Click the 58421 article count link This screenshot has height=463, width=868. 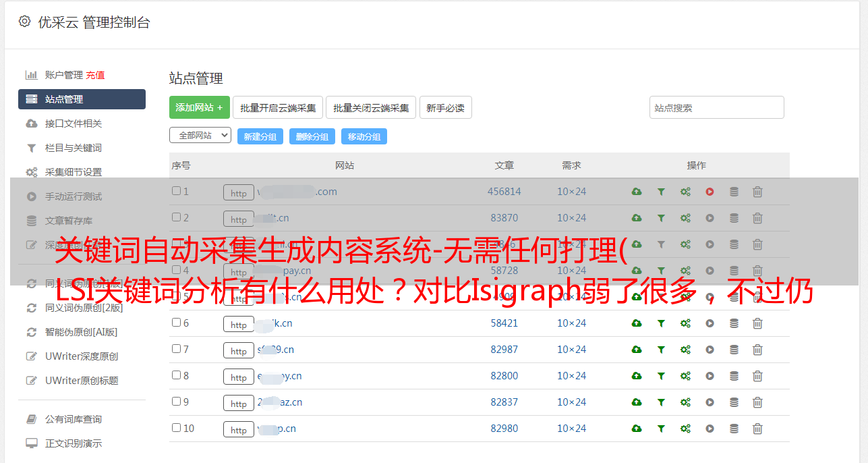coord(504,323)
